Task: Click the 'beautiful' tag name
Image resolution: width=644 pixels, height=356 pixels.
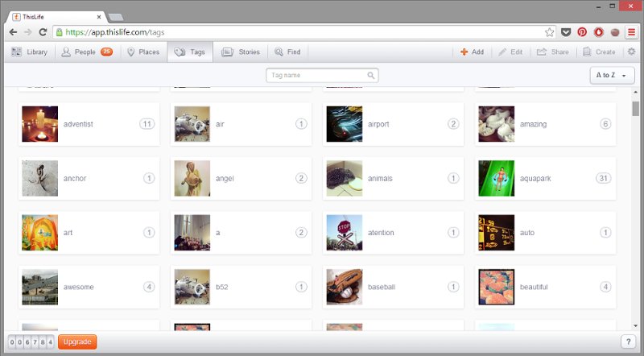Action: coord(534,287)
